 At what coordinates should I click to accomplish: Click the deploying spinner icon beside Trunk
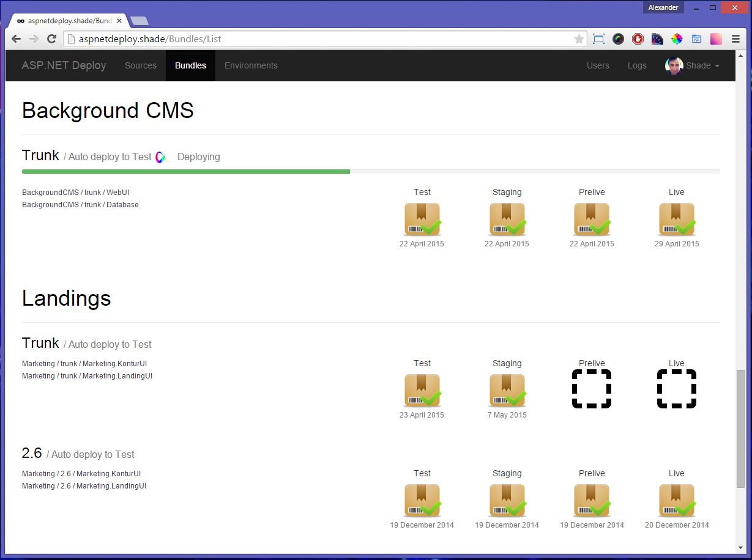click(162, 157)
